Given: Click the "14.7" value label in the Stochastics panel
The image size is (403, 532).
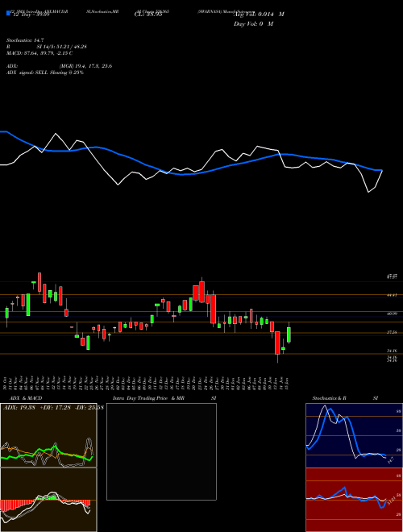Looking at the screenshot, I should (390, 461).
